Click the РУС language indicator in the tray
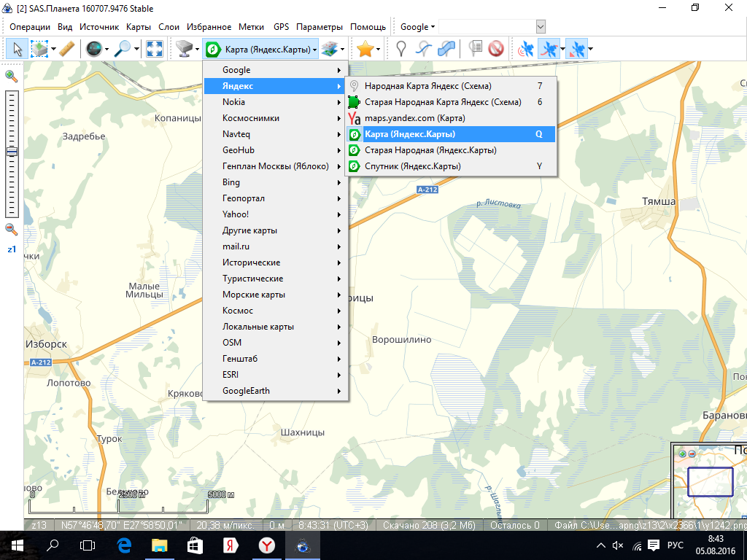Image resolution: width=747 pixels, height=560 pixels. (x=675, y=545)
